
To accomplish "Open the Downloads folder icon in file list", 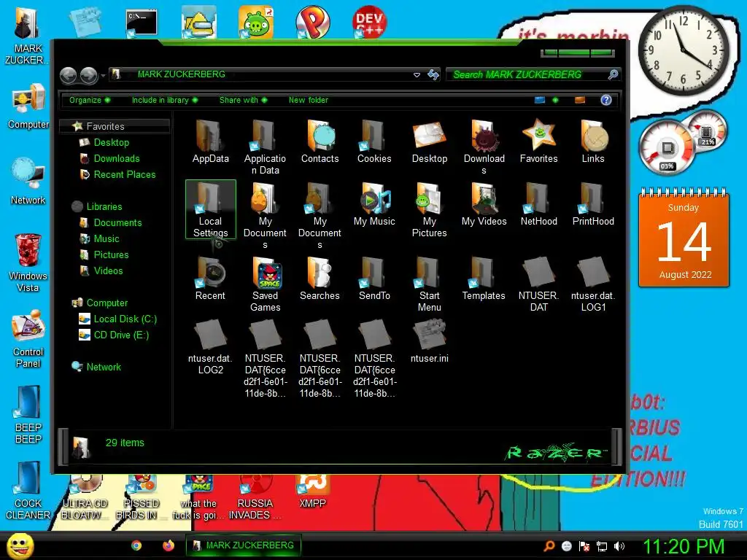I will [x=484, y=147].
